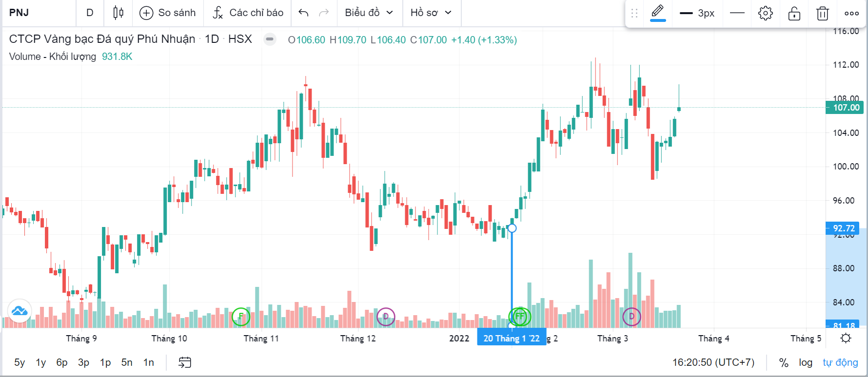Click the PNJ symbol search field

(x=39, y=13)
